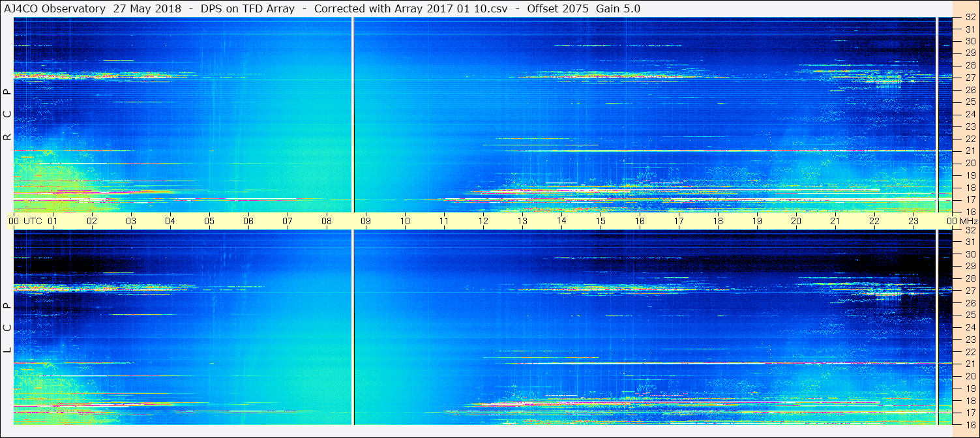Jump to hour 14 on time axis
980x438 pixels.
561,221
